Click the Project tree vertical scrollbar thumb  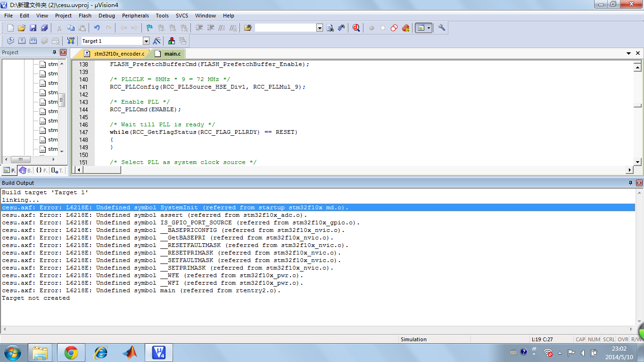62,100
